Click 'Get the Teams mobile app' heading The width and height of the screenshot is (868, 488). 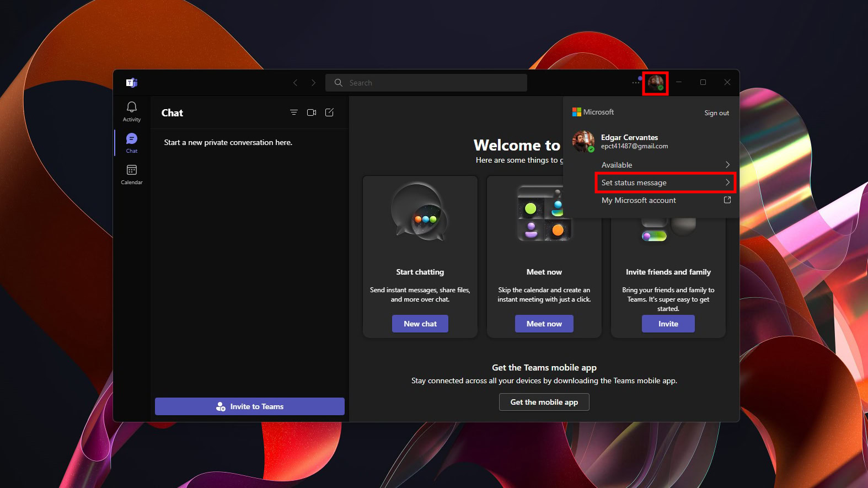[x=544, y=367]
